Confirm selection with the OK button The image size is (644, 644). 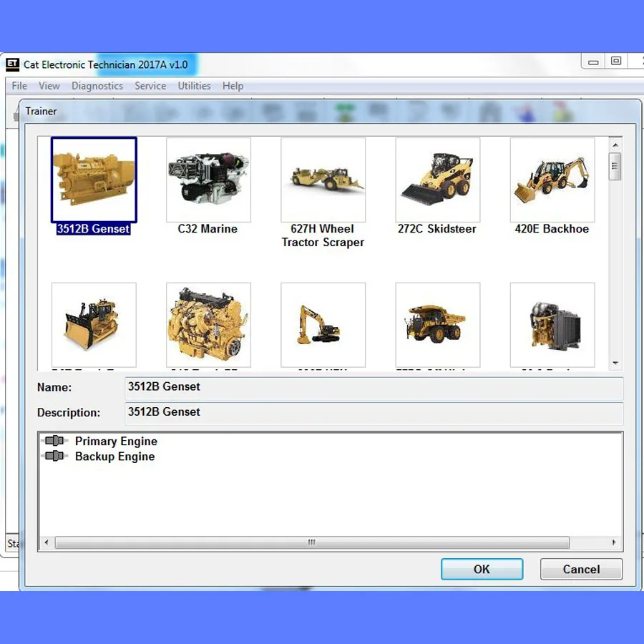point(482,570)
